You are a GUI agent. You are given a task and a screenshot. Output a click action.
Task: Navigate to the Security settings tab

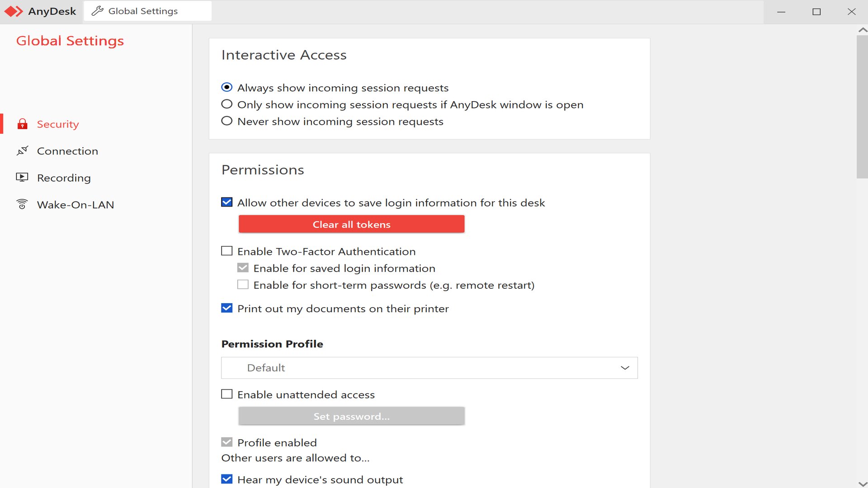tap(58, 124)
